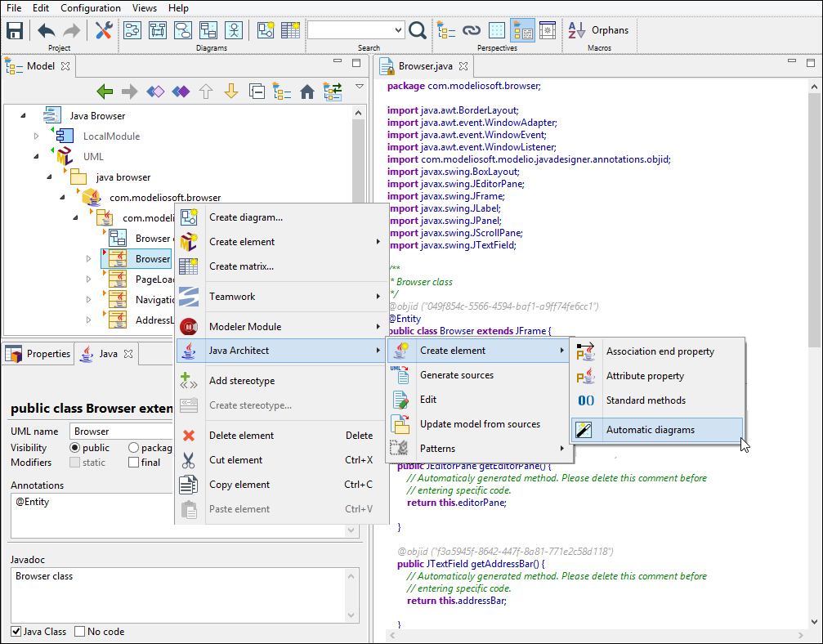Enable the No code checkbox
This screenshot has height=644, width=823.
click(80, 632)
